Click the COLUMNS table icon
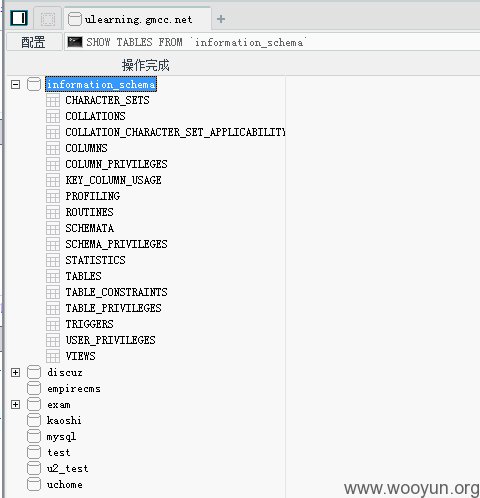 click(53, 148)
